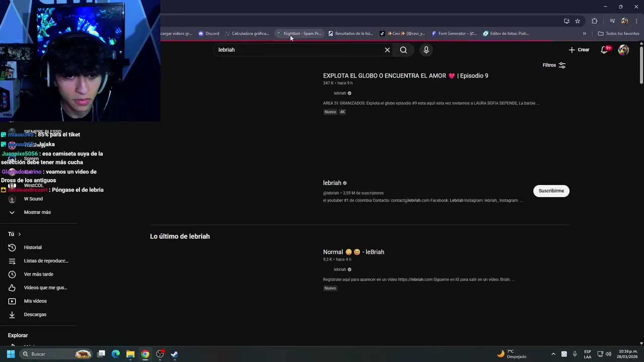This screenshot has width=644, height=362.
Task: Open File Explorer from taskbar
Action: click(x=130, y=354)
